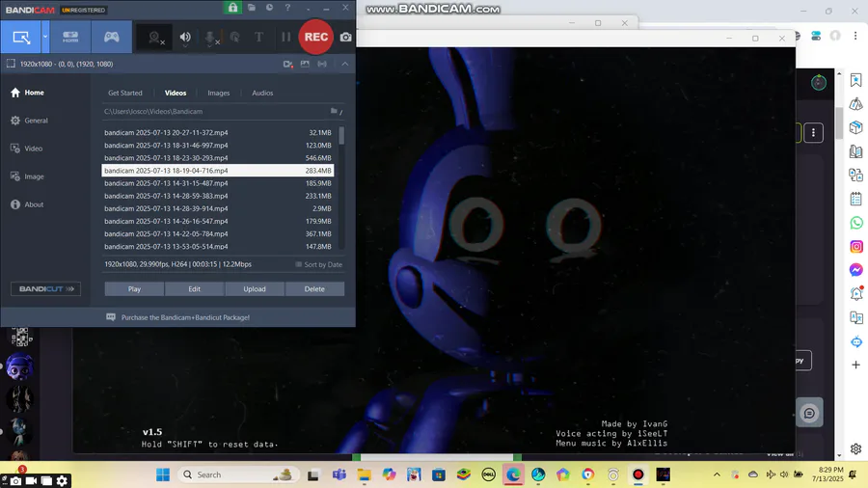Toggle mouse cursor effect icon
This screenshot has height=488, width=868.
234,37
